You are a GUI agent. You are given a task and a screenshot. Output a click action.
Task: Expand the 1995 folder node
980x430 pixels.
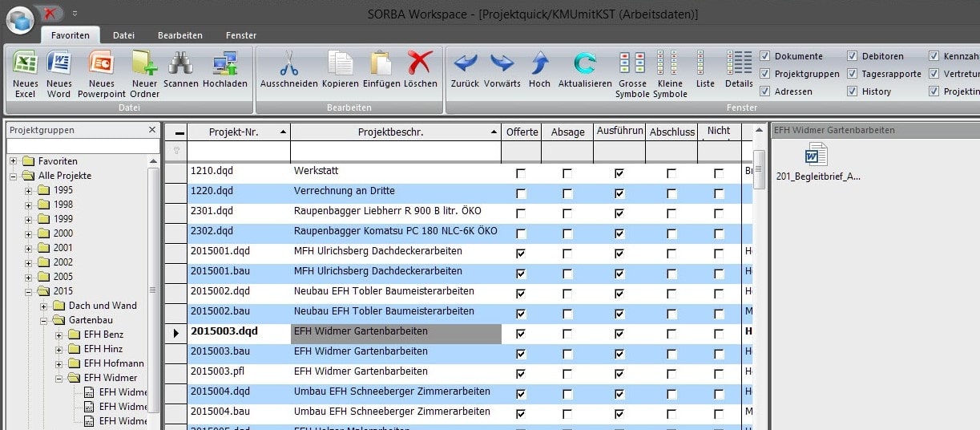tap(28, 190)
